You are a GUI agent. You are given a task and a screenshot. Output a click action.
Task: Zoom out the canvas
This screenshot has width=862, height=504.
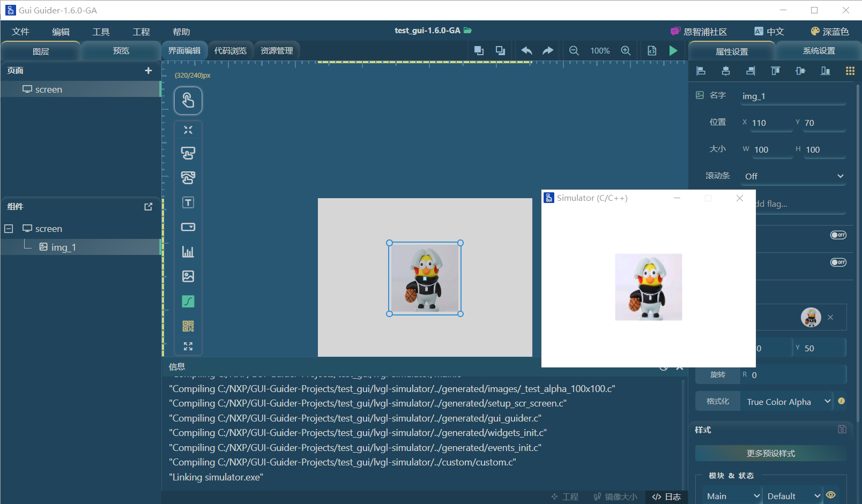click(574, 50)
